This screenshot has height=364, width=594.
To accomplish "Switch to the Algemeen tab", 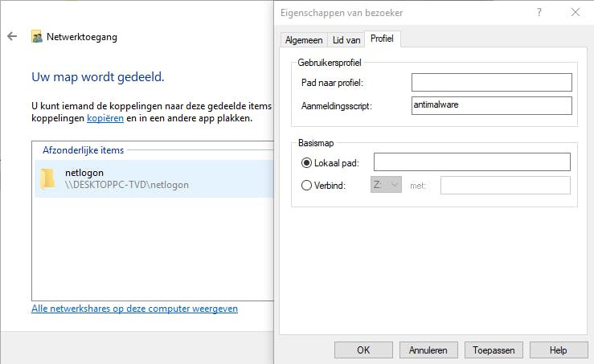I will [x=303, y=39].
